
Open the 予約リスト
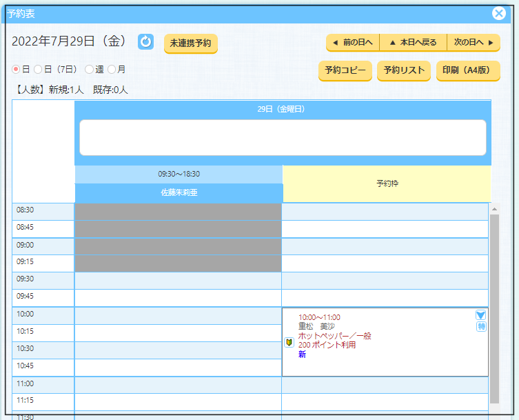point(404,70)
